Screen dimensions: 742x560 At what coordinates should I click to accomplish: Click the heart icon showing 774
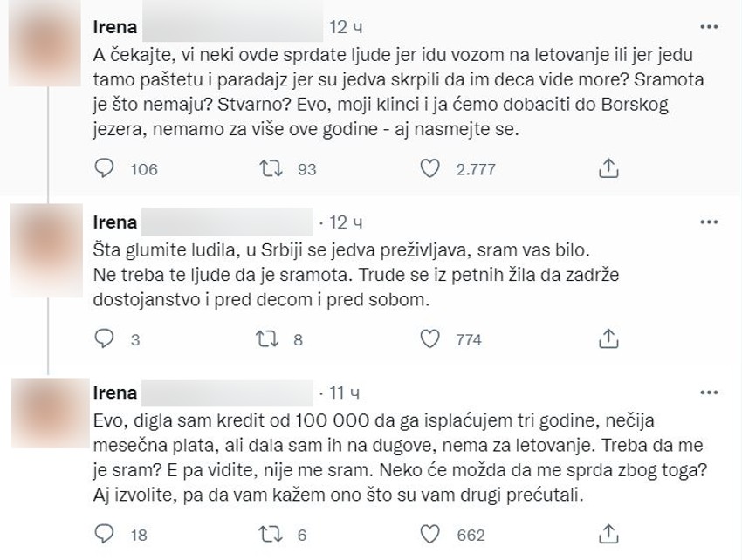point(431,340)
